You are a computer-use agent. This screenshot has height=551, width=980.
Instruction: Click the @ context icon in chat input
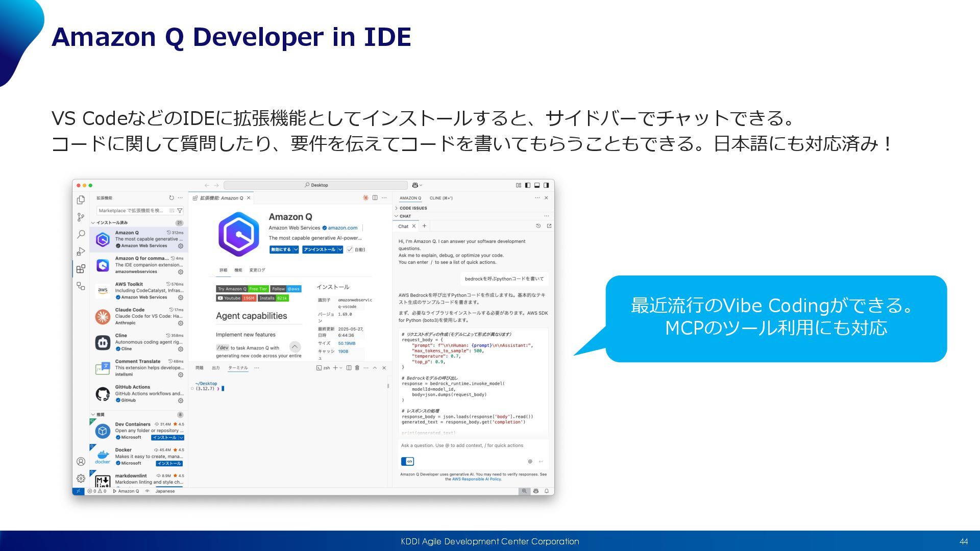coord(530,461)
